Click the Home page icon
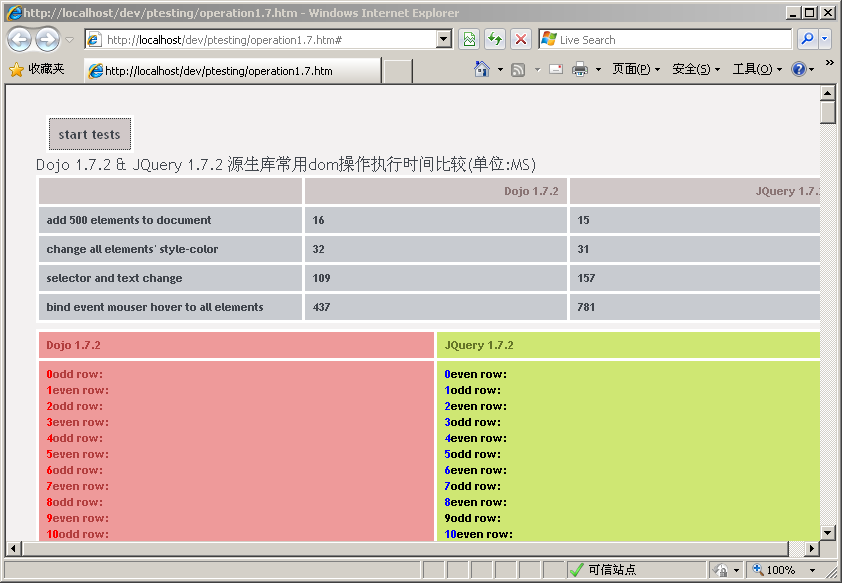Viewport: 842px width, 583px height. (x=482, y=69)
